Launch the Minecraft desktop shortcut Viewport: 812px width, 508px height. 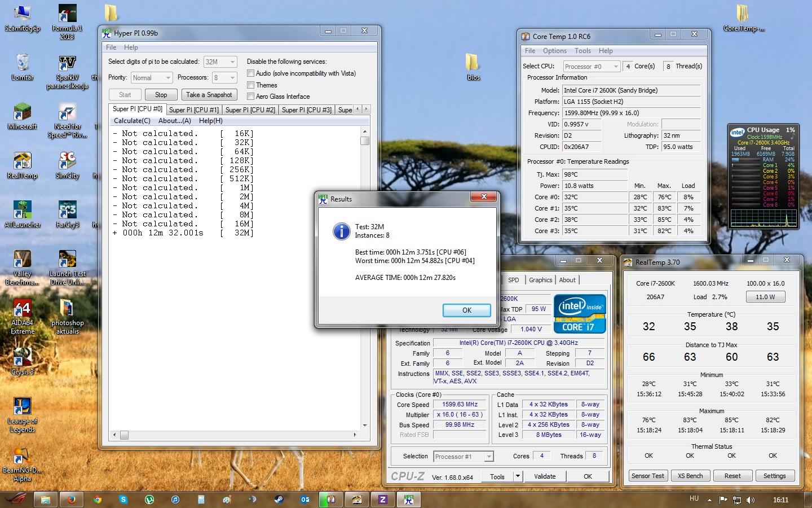point(23,116)
